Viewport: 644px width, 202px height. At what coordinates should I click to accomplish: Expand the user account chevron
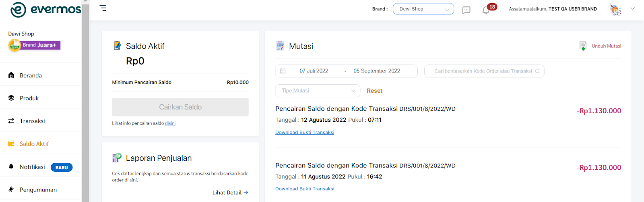633,8
